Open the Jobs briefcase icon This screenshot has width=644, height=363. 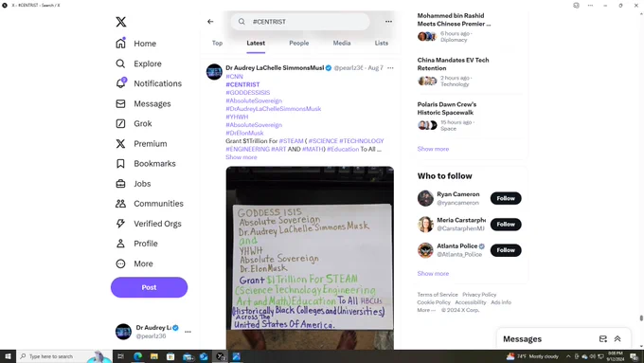click(x=120, y=184)
